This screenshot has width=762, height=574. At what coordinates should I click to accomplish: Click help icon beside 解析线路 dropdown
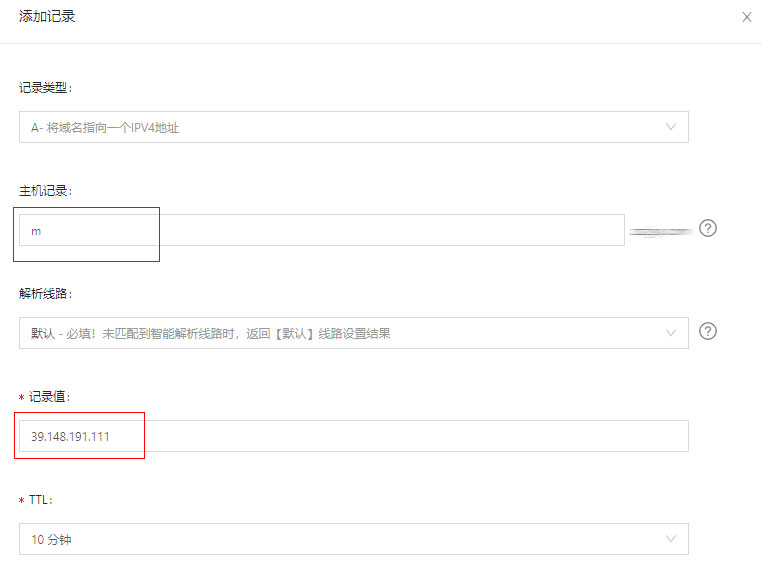click(708, 331)
